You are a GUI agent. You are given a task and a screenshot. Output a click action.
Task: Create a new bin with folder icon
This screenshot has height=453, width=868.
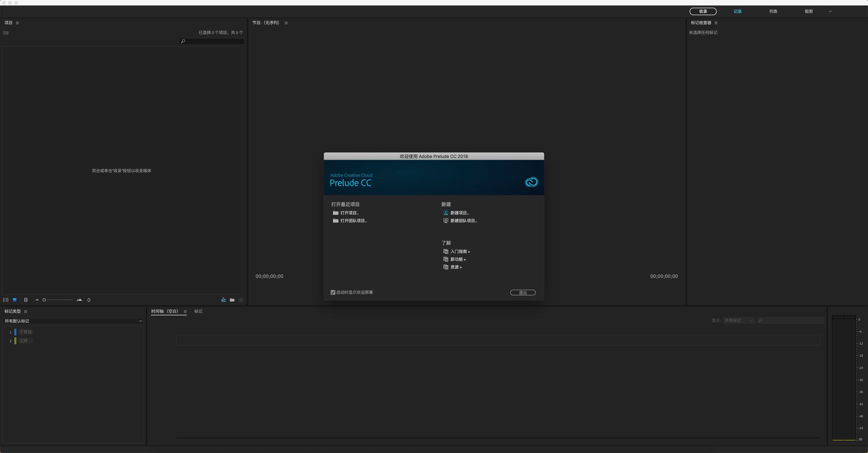[232, 300]
